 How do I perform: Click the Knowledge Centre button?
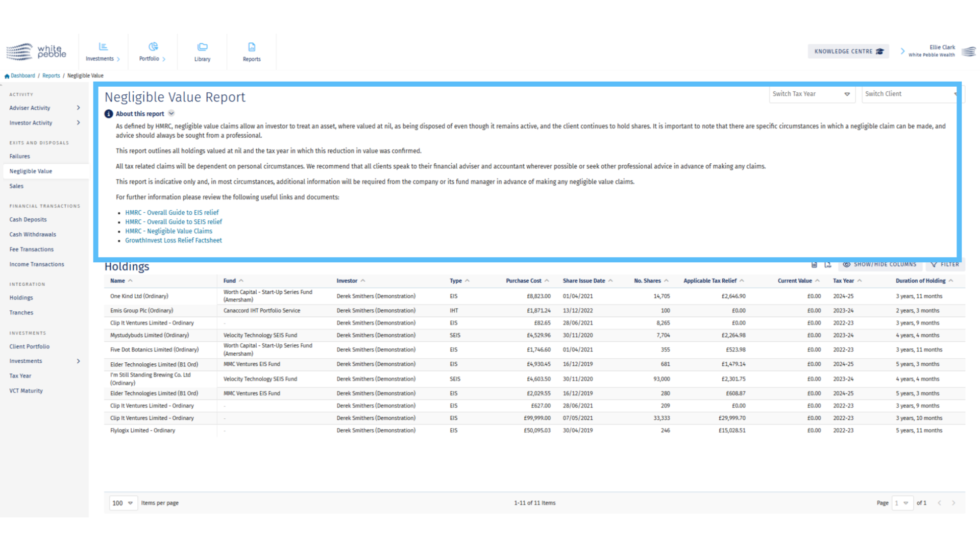pyautogui.click(x=848, y=51)
